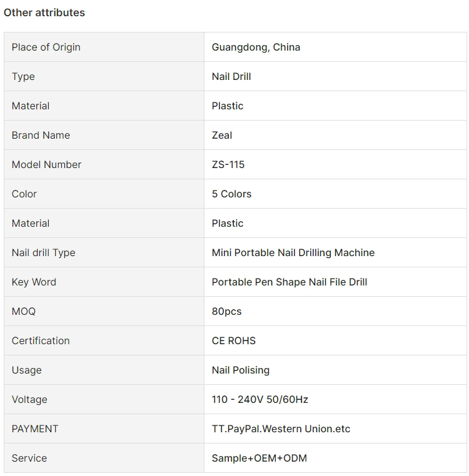Click the "Nail Polising" usage value
Image resolution: width=469 pixels, height=476 pixels.
click(241, 370)
